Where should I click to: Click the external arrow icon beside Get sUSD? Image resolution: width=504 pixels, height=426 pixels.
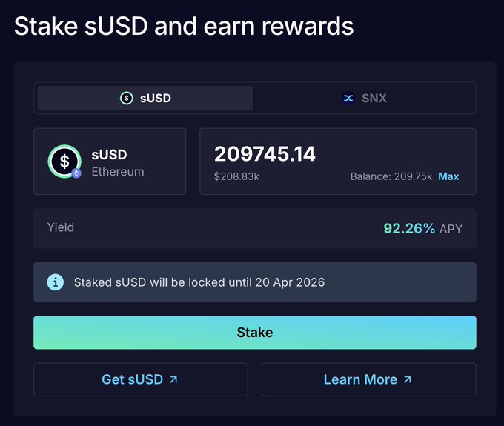173,379
